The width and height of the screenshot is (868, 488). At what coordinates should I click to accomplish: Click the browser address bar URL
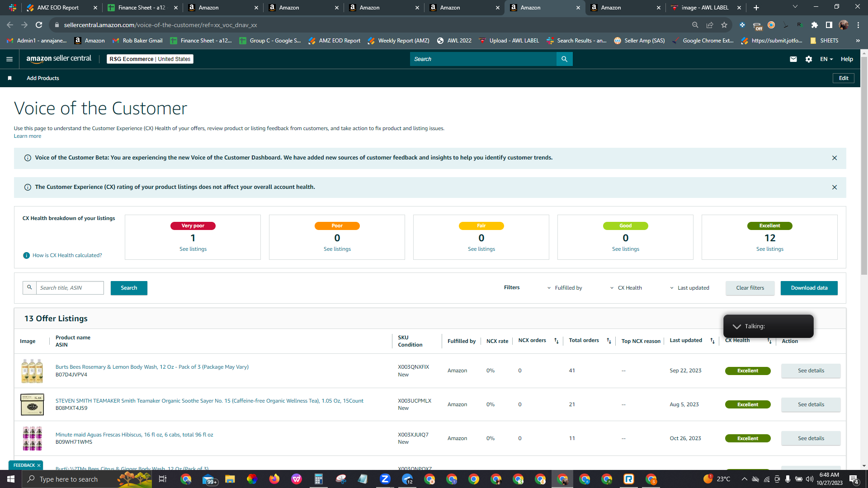tap(160, 25)
